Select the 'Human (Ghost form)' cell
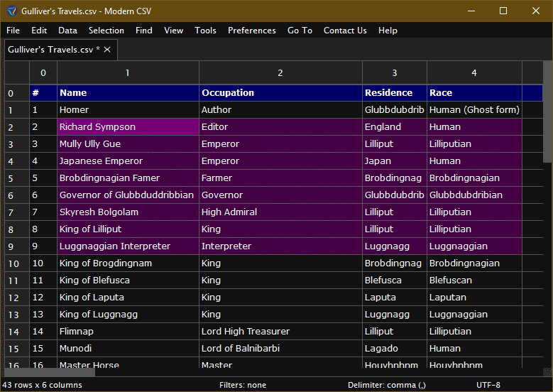The height and width of the screenshot is (392, 553). [474, 110]
